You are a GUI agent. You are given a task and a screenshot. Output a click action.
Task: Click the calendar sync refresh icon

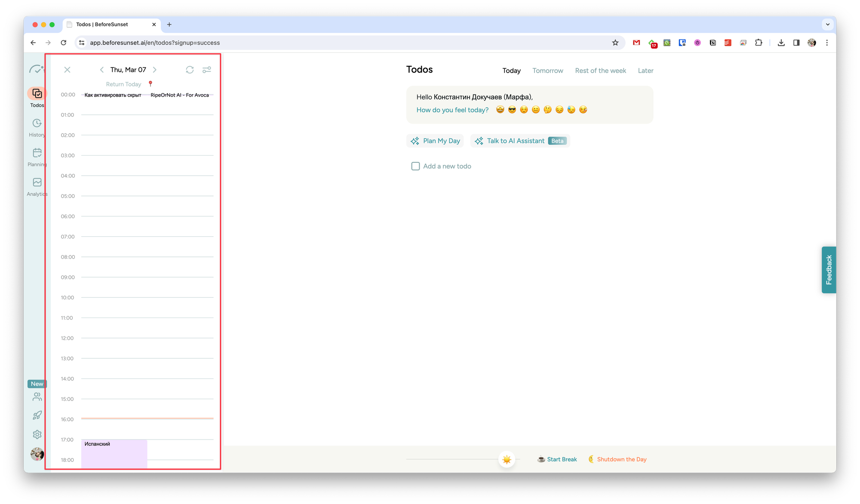tap(190, 70)
